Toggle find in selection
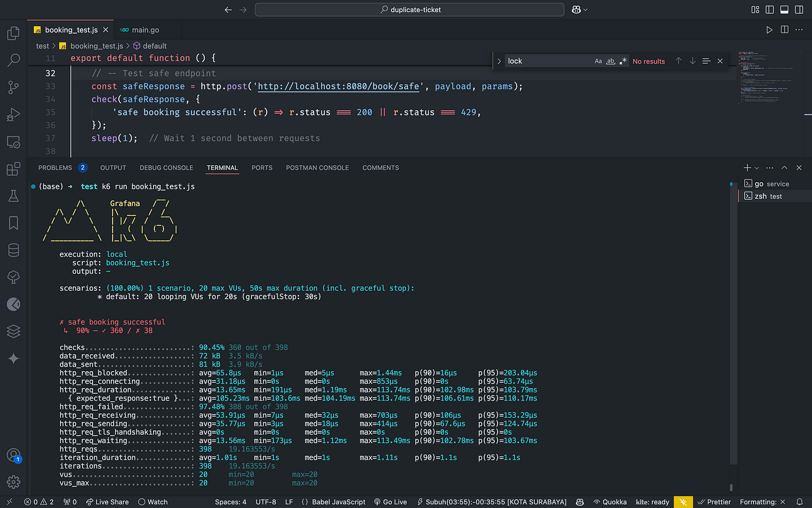812x508 pixels. [706, 61]
